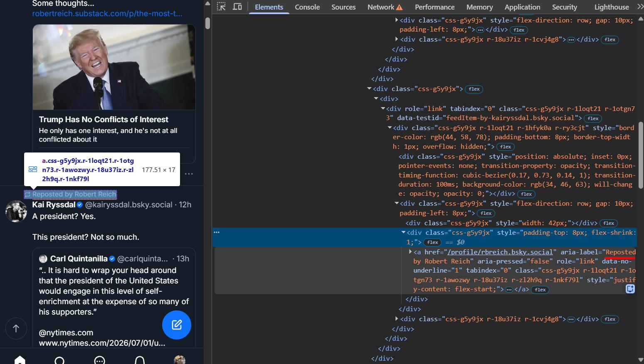Toggle flex badge on the collapsed flex-direction row div

coord(519,30)
